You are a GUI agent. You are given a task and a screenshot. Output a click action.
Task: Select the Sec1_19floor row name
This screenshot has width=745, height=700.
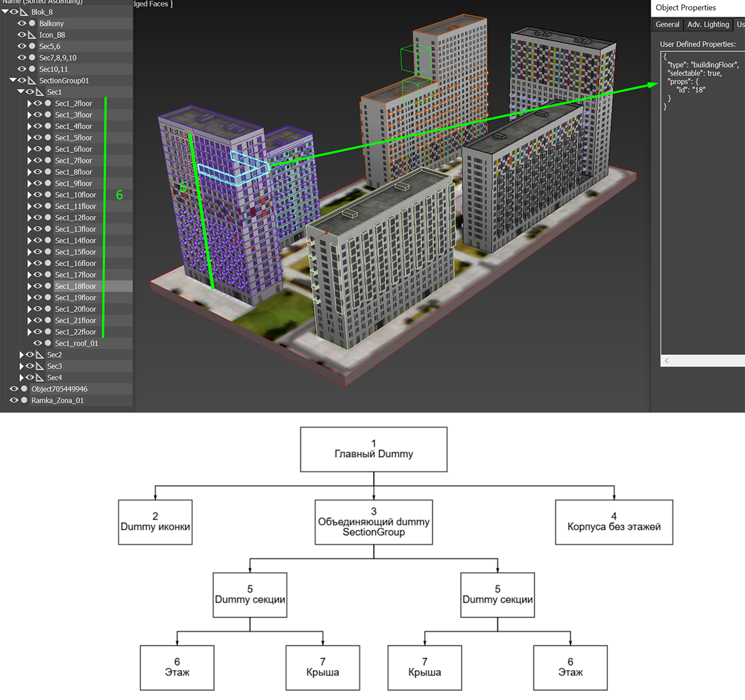tap(76, 298)
